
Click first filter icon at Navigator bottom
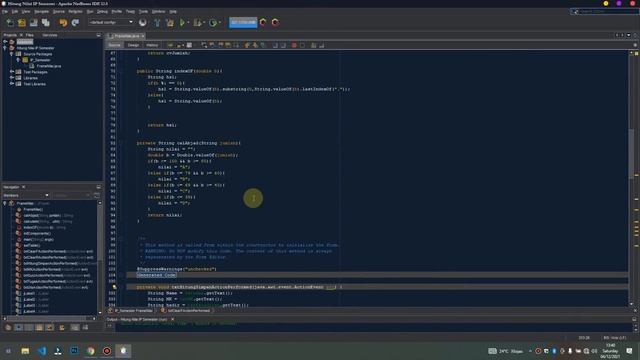(x=8, y=327)
